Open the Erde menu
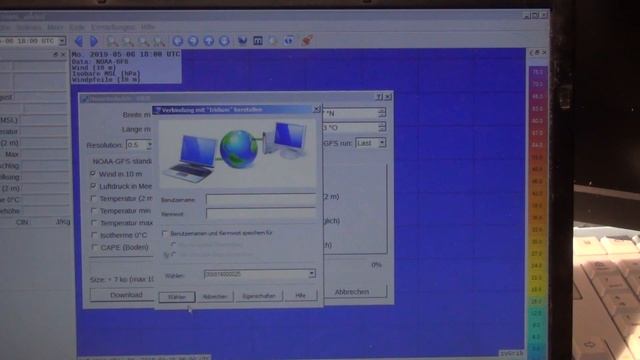 coord(77,27)
